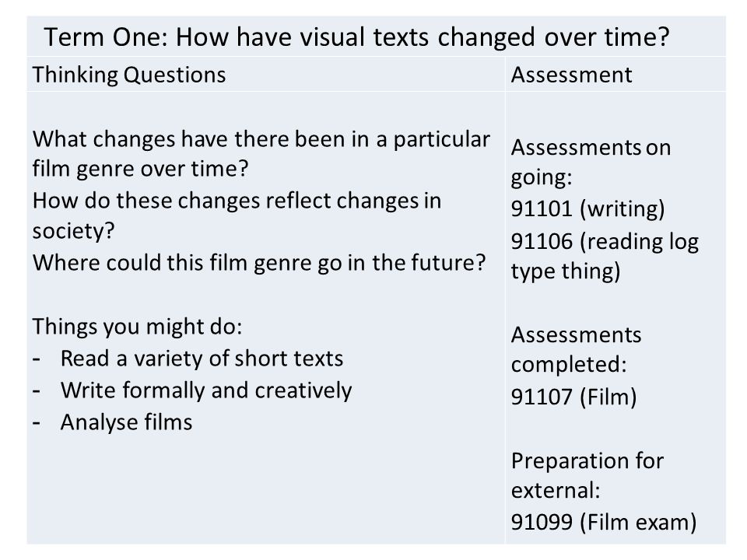
Task: Click the 91107 (Film) entry
Action: pos(573,397)
